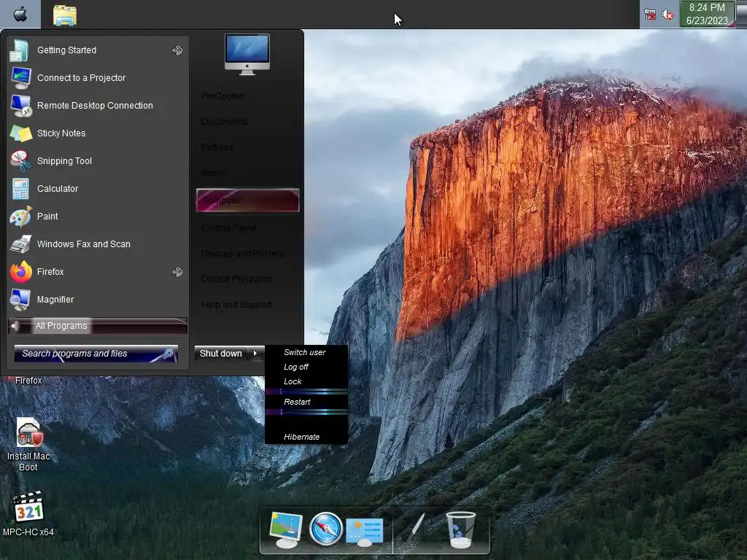Choose Switch user from the power menu

tap(306, 352)
